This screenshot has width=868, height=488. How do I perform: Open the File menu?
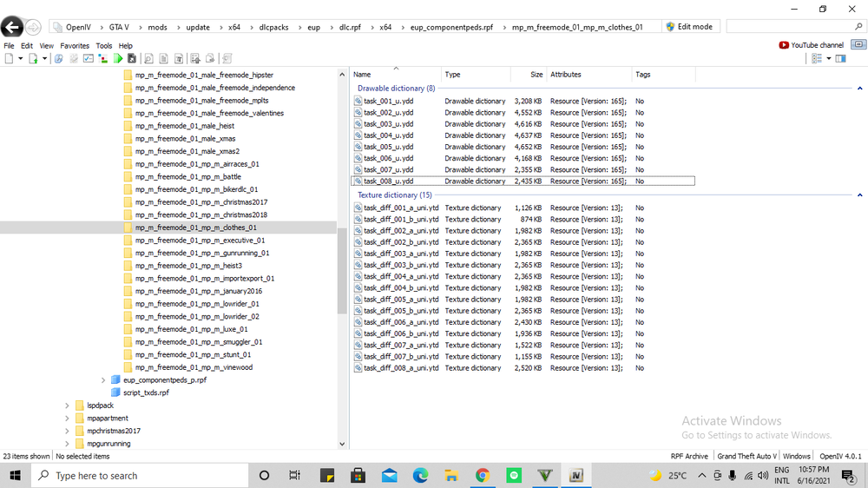(9, 46)
